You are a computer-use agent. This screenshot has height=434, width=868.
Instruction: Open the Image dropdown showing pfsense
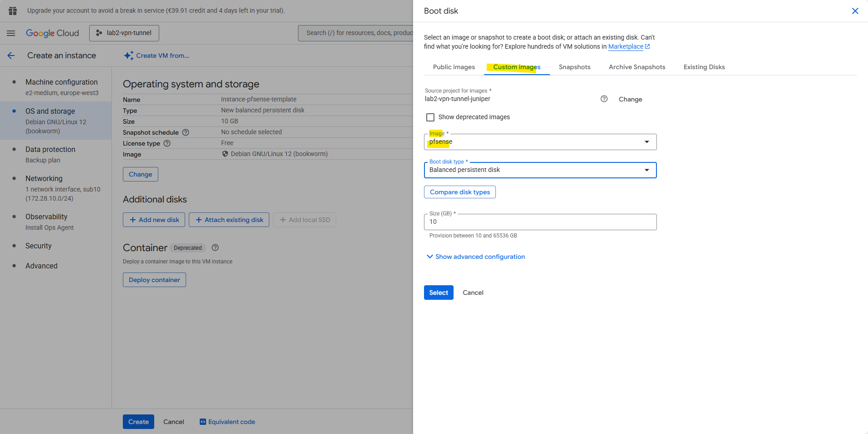pyautogui.click(x=540, y=142)
